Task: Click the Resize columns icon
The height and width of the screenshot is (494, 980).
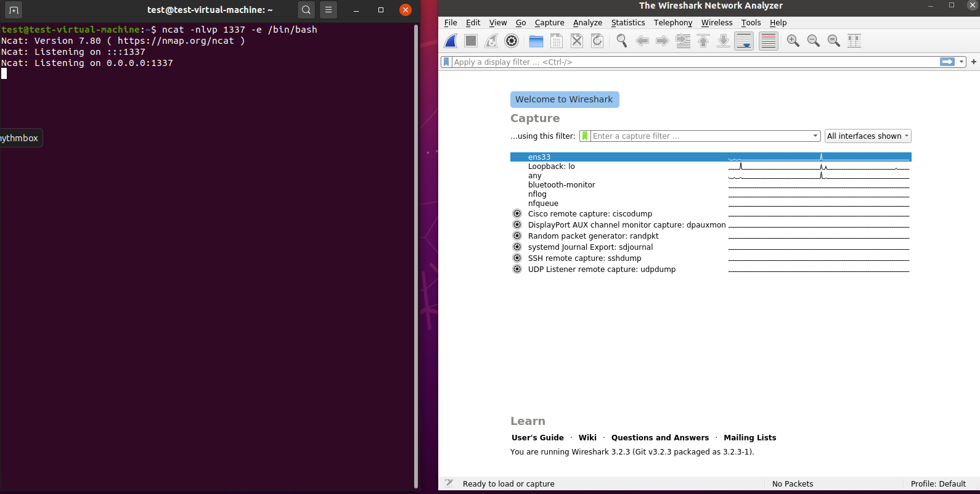Action: [854, 41]
